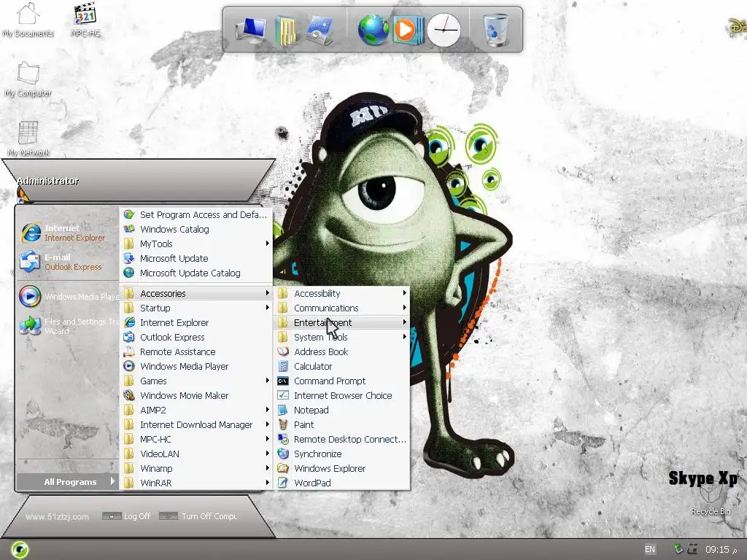Expand the Entertainment submenu
This screenshot has width=747, height=560.
[x=342, y=322]
